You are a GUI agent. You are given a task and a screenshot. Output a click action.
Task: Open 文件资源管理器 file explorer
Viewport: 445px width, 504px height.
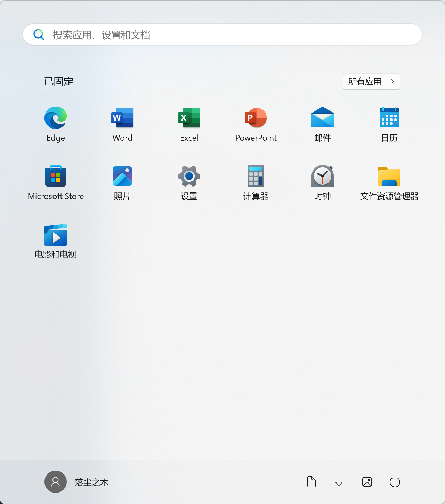(389, 183)
